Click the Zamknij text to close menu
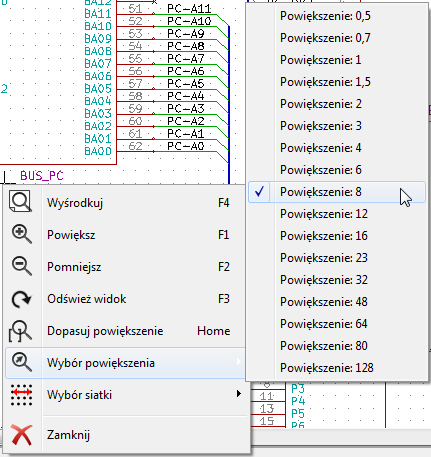The height and width of the screenshot is (457, 431). (x=68, y=435)
